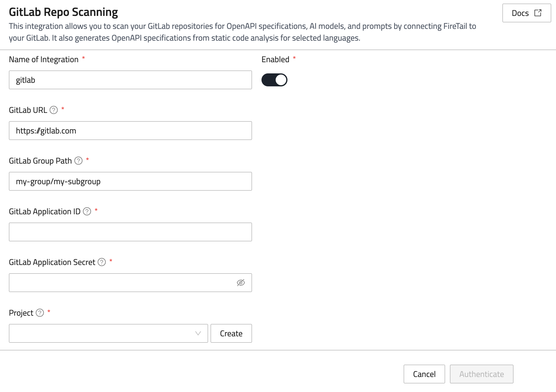
Task: Expand the Project dropdown arrow
Action: (x=198, y=333)
